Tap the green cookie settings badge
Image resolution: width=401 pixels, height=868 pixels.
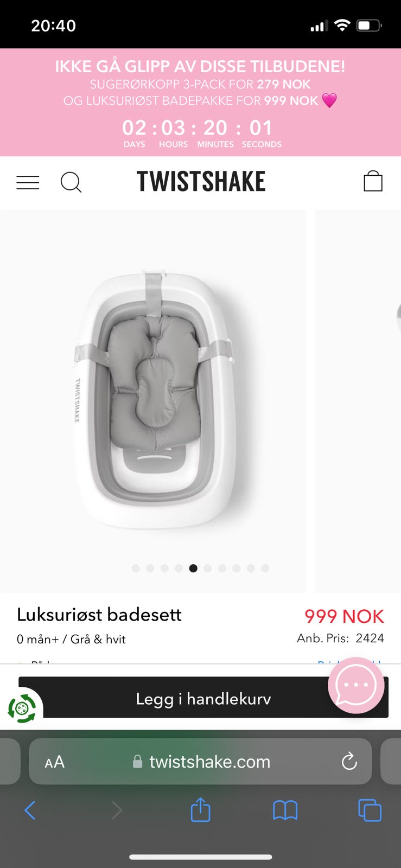click(x=22, y=709)
